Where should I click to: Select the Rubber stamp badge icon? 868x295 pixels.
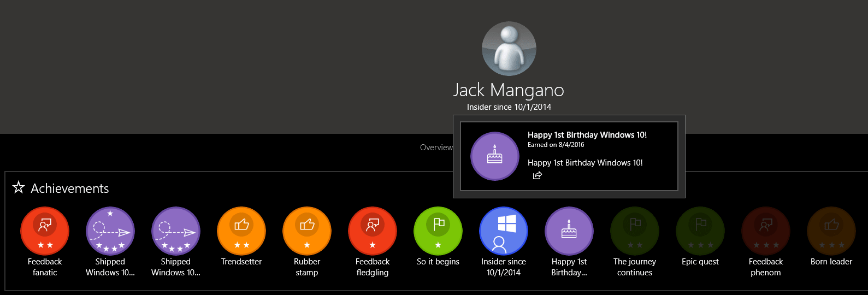pos(307,231)
